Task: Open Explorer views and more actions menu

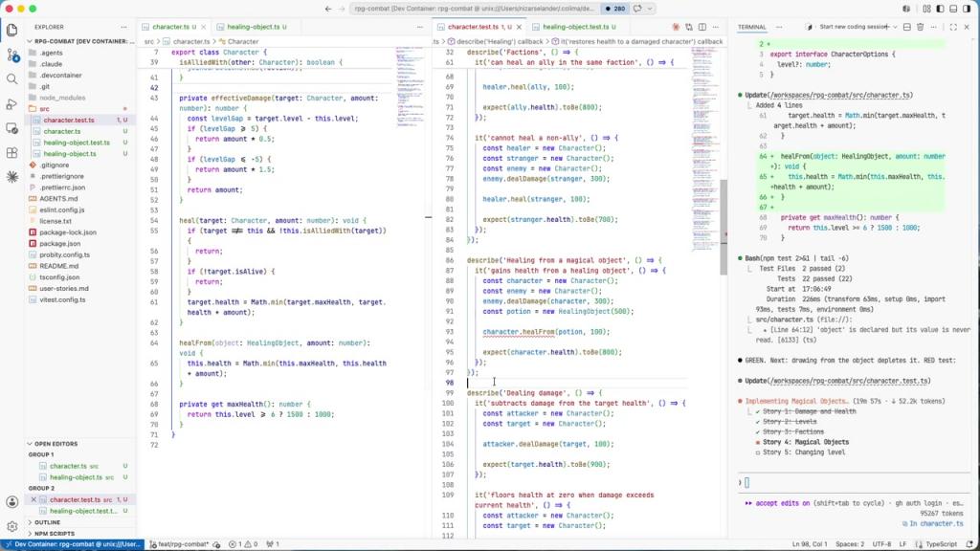Action: [123, 27]
